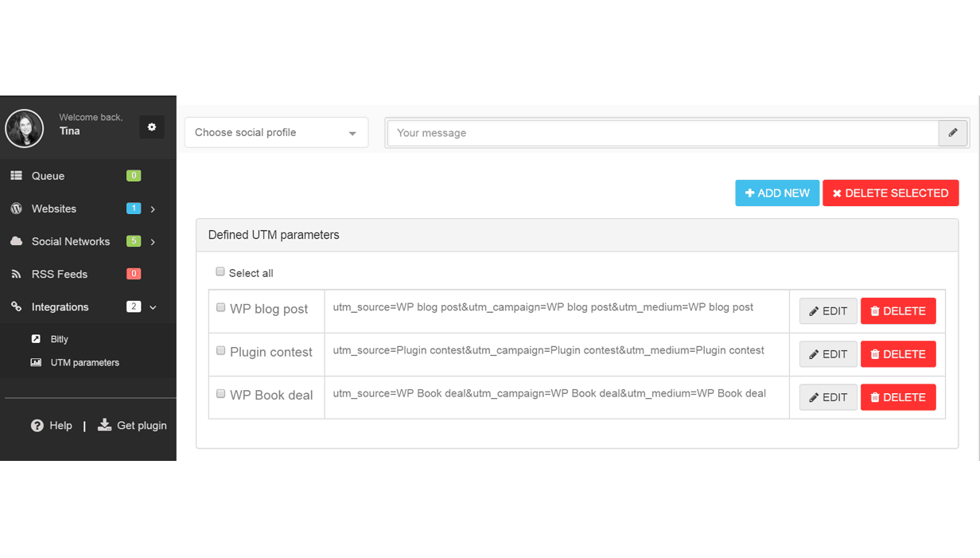The image size is (980, 558).
Task: Click the RSS Feeds icon
Action: [16, 274]
